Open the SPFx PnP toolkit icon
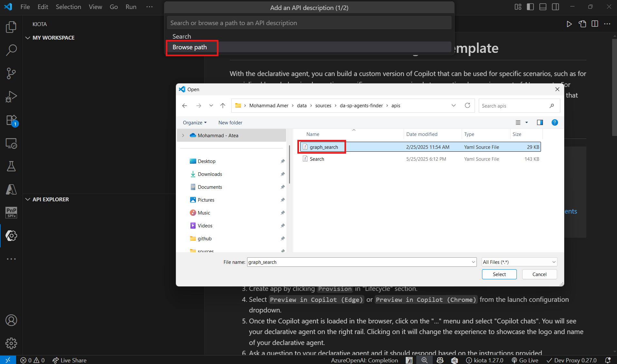 coord(11,213)
